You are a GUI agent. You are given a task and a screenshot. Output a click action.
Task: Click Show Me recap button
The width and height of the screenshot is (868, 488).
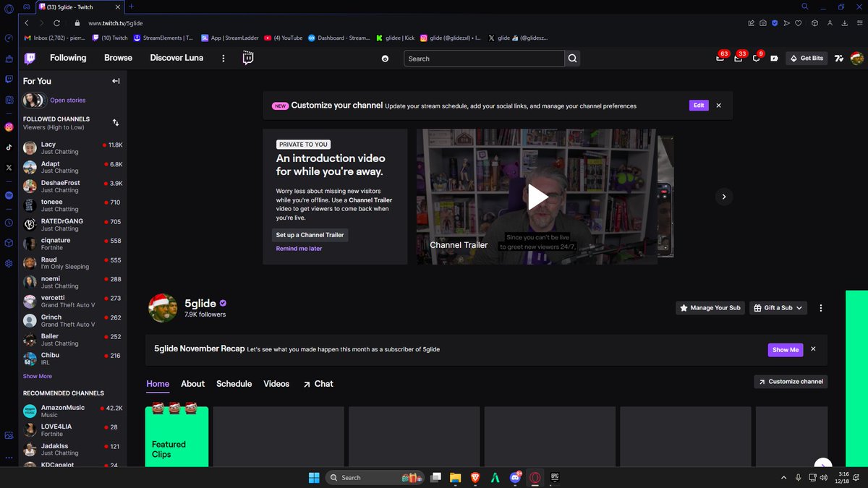(786, 350)
